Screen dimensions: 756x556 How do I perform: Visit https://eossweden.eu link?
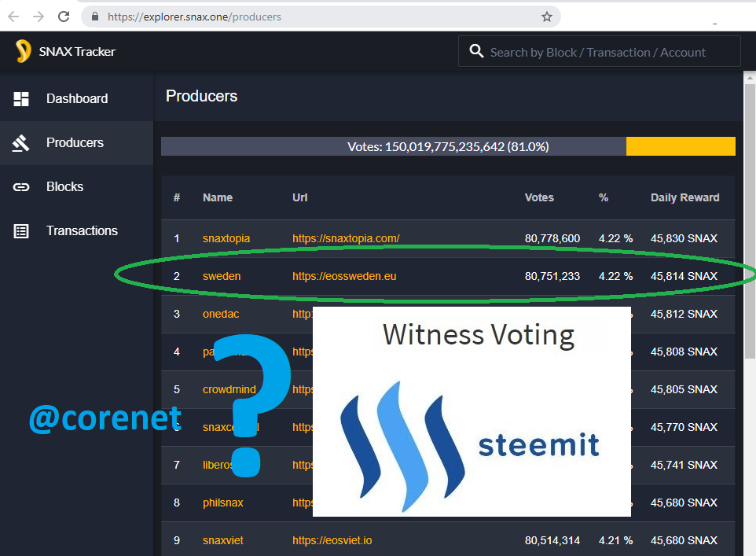click(344, 276)
